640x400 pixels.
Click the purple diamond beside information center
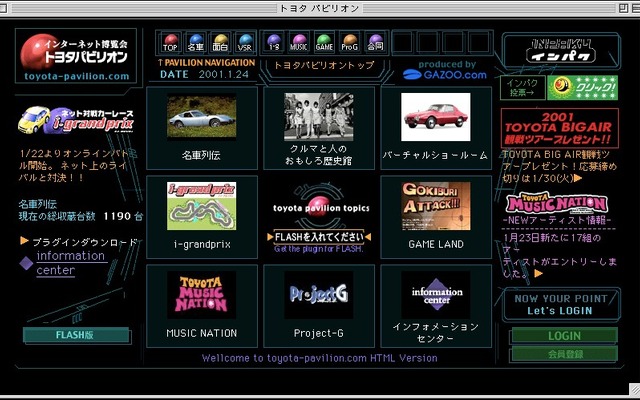(27, 263)
